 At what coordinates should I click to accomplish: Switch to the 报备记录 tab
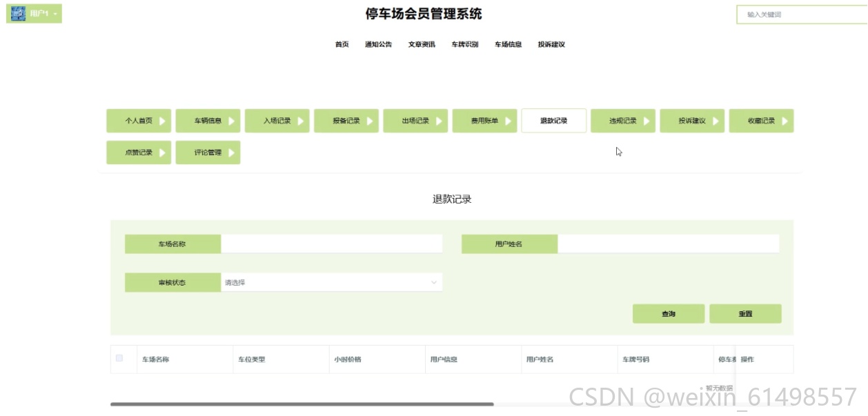[x=346, y=121]
